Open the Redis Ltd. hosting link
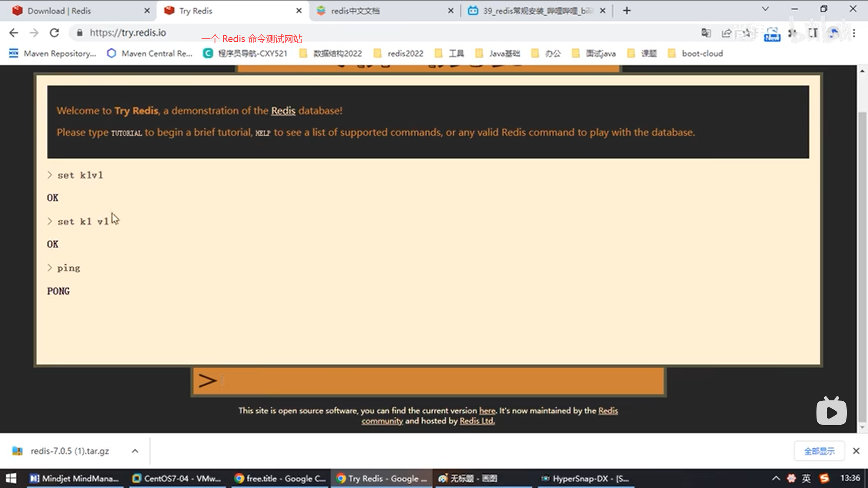Viewport: 868px width, 488px height. [x=477, y=421]
